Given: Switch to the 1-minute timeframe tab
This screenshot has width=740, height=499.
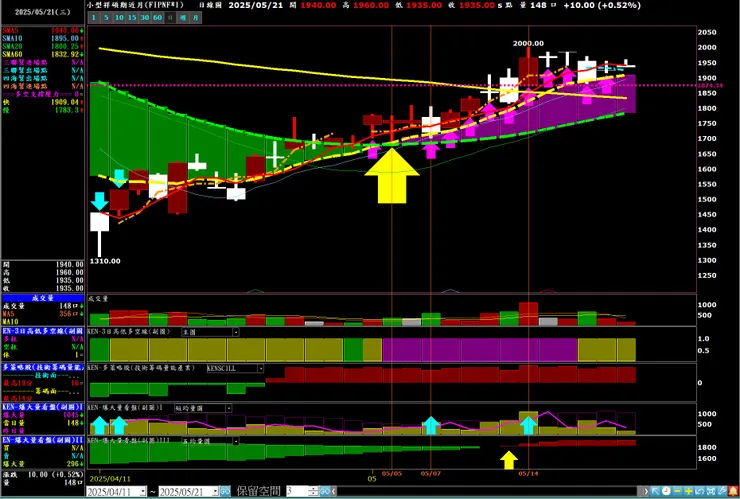Looking at the screenshot, I should (93, 17).
